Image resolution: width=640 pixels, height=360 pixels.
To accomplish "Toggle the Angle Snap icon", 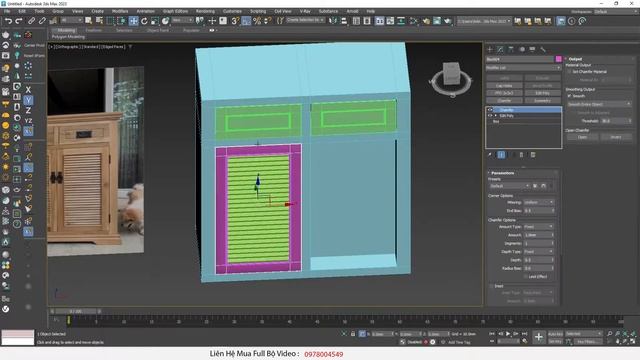I will [x=246, y=21].
